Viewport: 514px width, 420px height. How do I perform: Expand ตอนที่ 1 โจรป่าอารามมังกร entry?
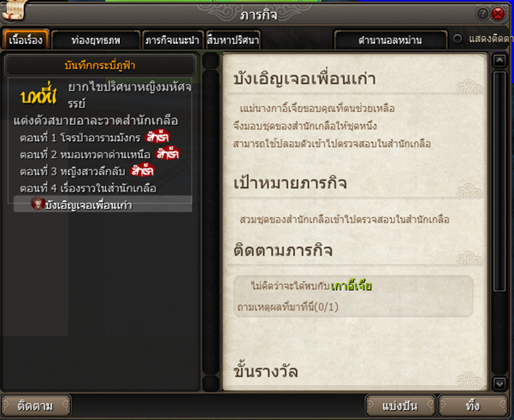point(80,138)
